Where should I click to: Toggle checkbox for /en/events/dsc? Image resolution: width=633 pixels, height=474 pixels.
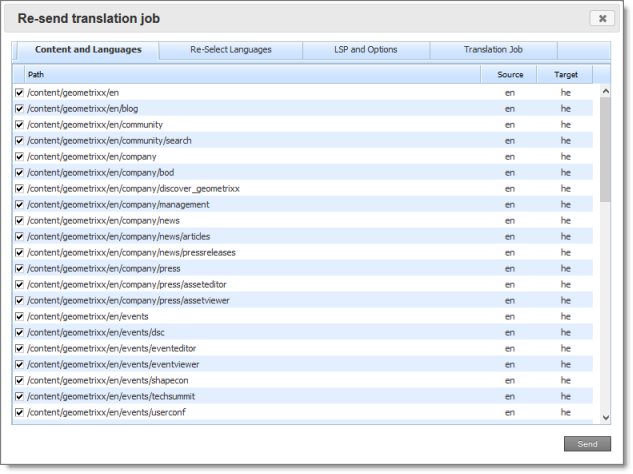click(19, 332)
